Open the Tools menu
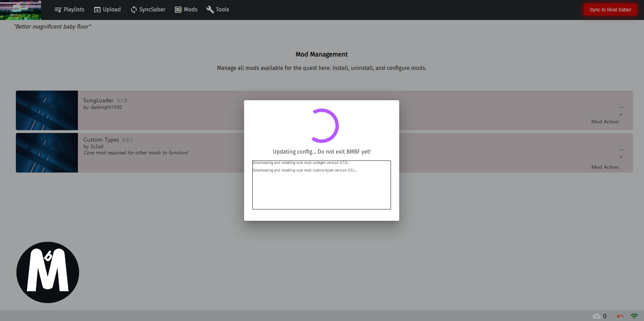Viewport: 644px width, 321px height. coord(218,10)
